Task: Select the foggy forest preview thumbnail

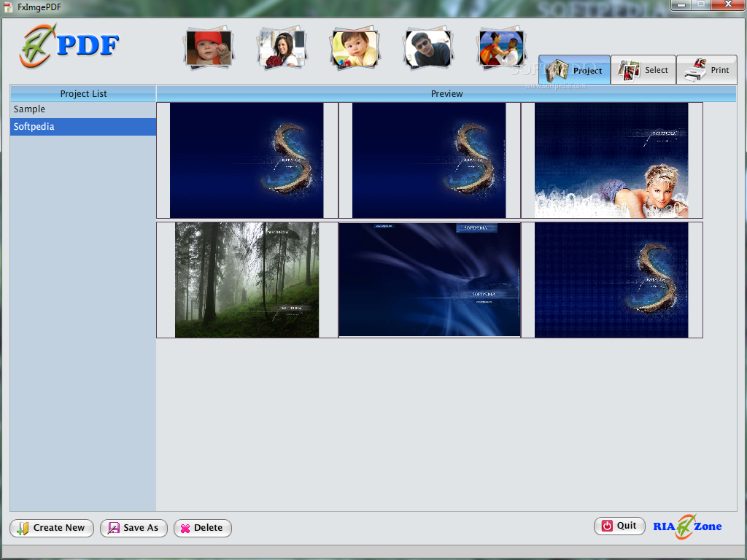Action: [x=247, y=280]
